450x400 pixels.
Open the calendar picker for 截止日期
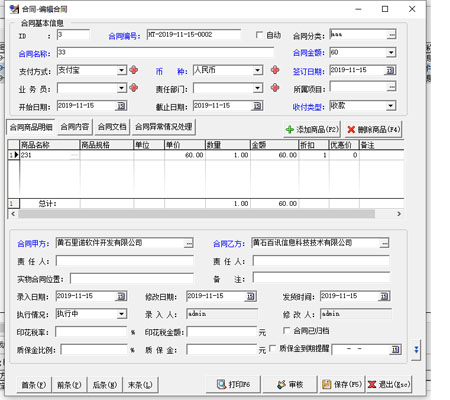pos(257,106)
